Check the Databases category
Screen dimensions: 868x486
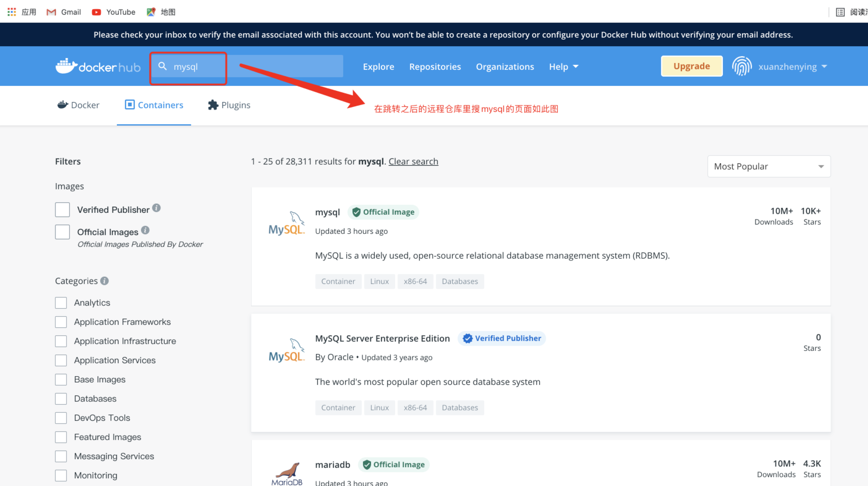click(61, 399)
